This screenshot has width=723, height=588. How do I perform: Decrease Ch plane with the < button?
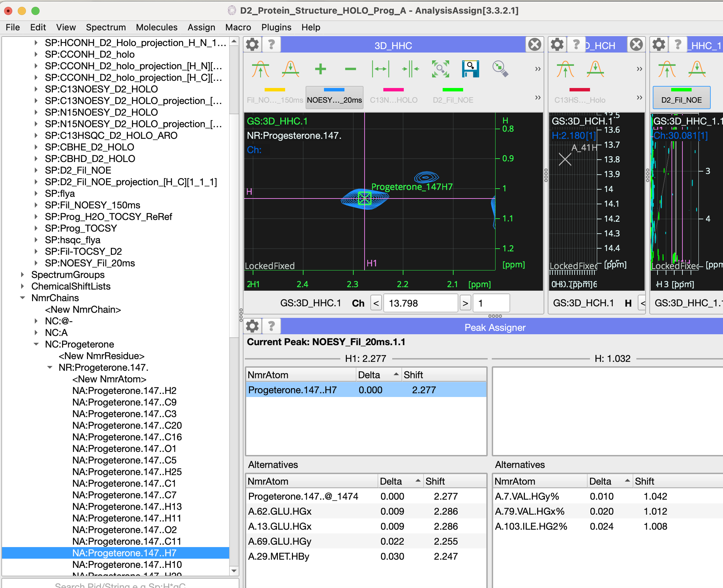pyautogui.click(x=376, y=303)
